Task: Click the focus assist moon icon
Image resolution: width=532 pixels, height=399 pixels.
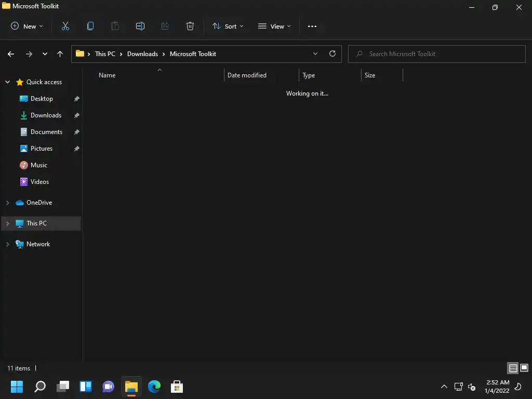Action: pyautogui.click(x=518, y=387)
